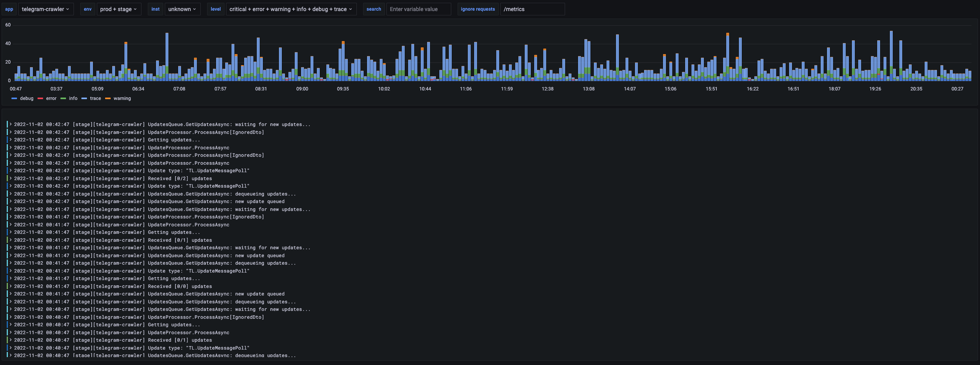Click the 'search' variable label

pos(374,9)
